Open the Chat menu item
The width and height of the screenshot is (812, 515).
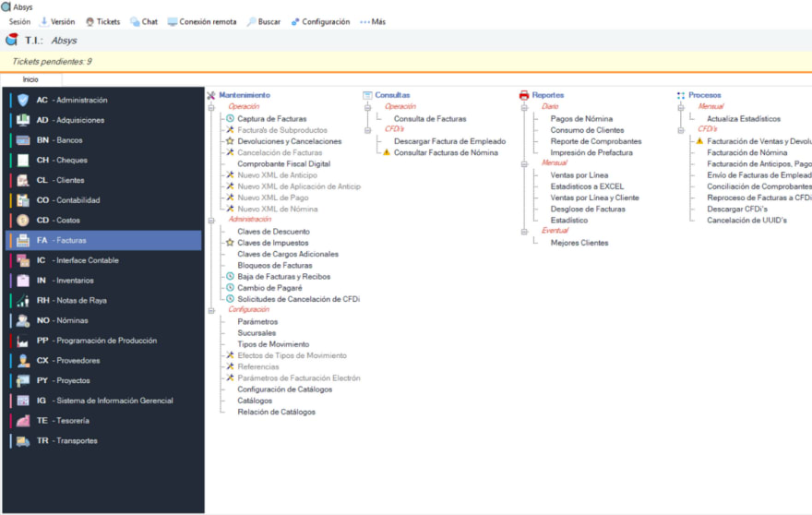click(144, 22)
